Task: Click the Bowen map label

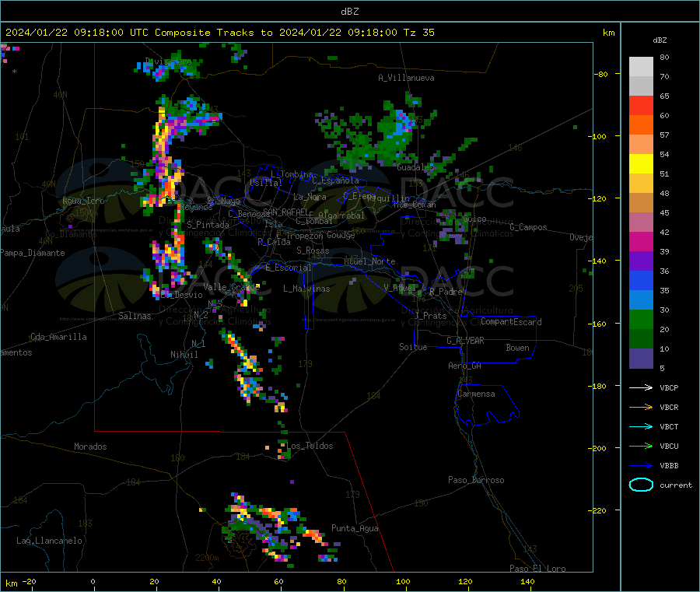Action: [x=517, y=348]
